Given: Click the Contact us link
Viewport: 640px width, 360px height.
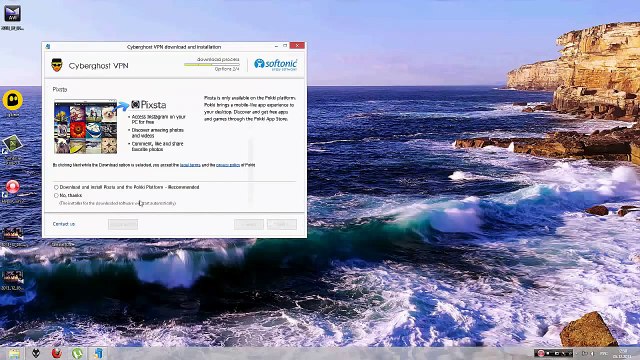Looking at the screenshot, I should [x=64, y=224].
